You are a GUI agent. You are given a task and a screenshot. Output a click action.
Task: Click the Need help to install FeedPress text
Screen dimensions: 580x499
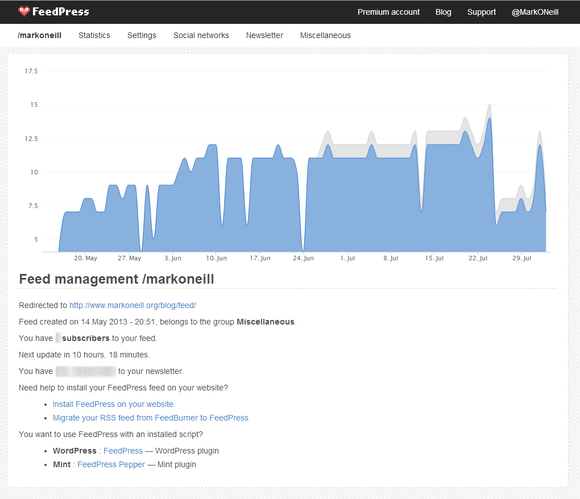[x=124, y=388]
